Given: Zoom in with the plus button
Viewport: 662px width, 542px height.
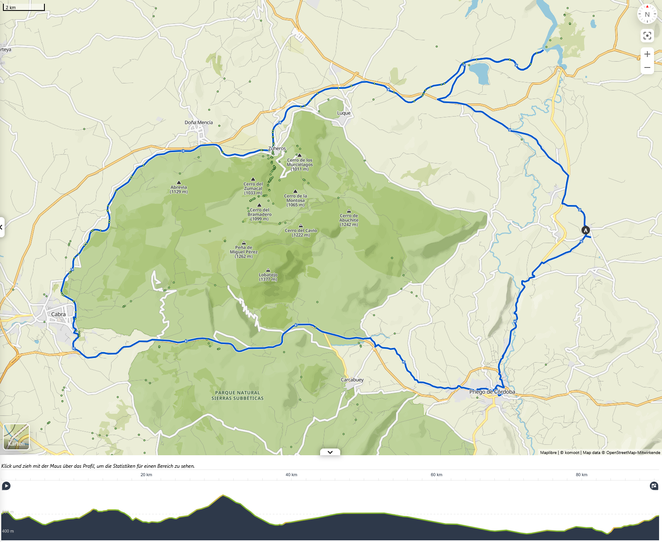Looking at the screenshot, I should pos(647,54).
